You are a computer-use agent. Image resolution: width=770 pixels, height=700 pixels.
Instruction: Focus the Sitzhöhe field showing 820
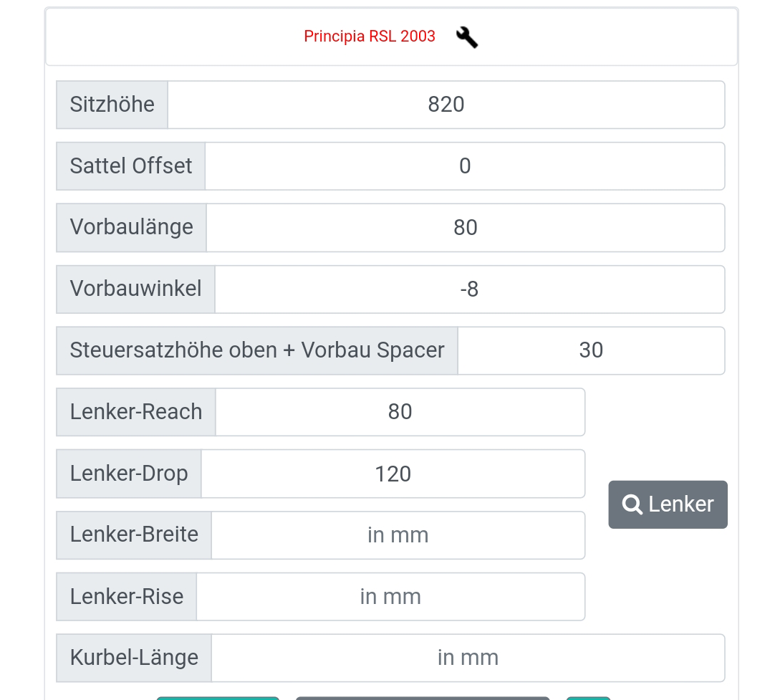pyautogui.click(x=446, y=105)
